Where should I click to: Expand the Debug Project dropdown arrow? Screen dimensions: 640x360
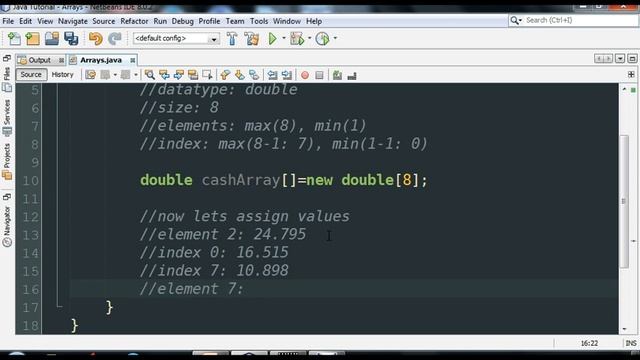point(309,38)
